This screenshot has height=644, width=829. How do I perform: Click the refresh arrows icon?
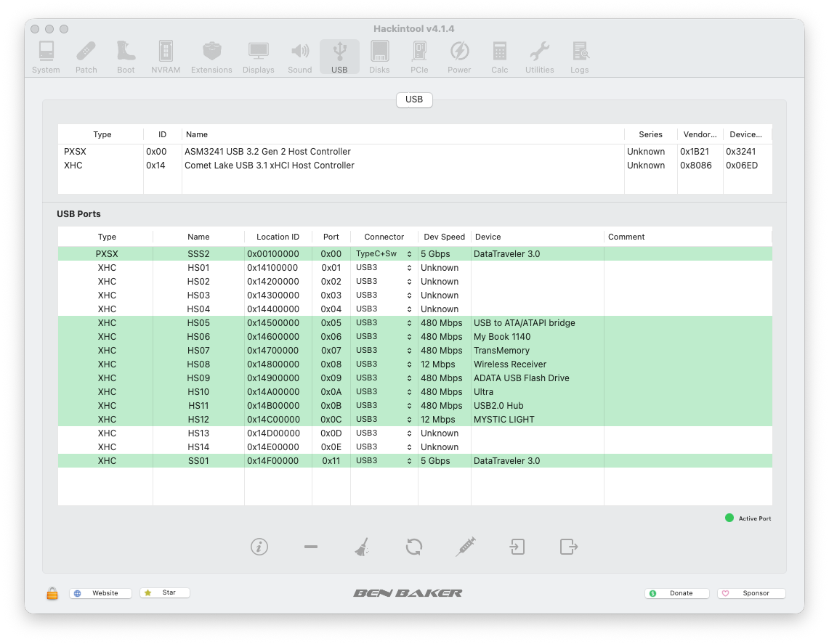tap(414, 547)
